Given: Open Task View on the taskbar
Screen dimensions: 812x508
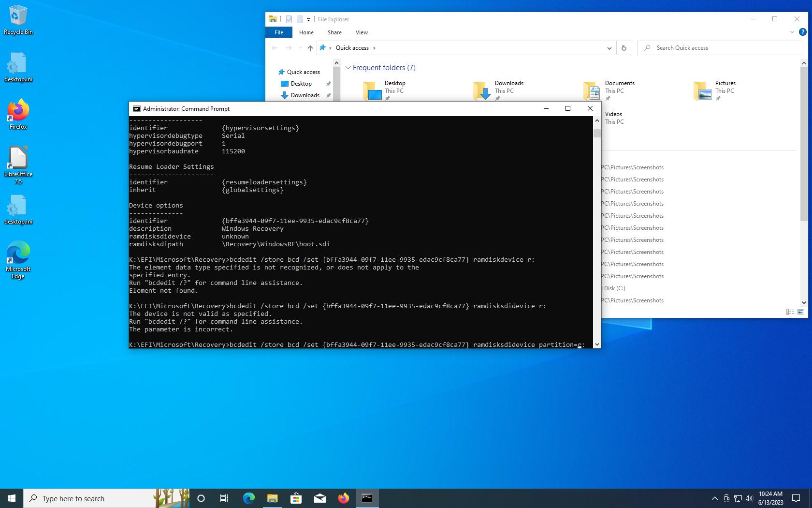Looking at the screenshot, I should pos(224,498).
